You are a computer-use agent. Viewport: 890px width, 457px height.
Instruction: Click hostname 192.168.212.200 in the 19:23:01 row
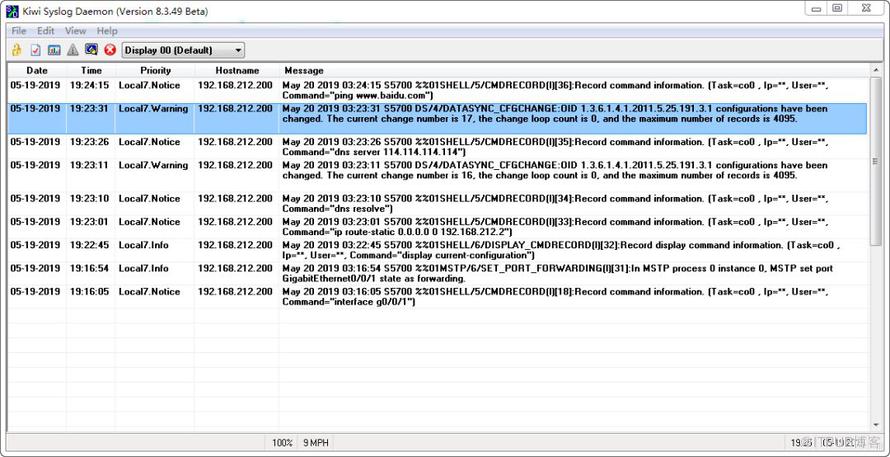click(235, 222)
